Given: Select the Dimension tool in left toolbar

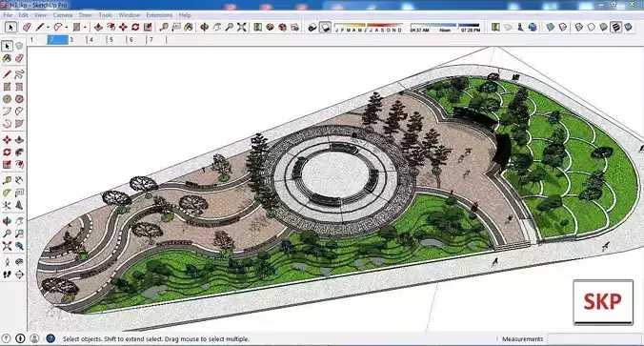Looking at the screenshot, I should coord(19,180).
